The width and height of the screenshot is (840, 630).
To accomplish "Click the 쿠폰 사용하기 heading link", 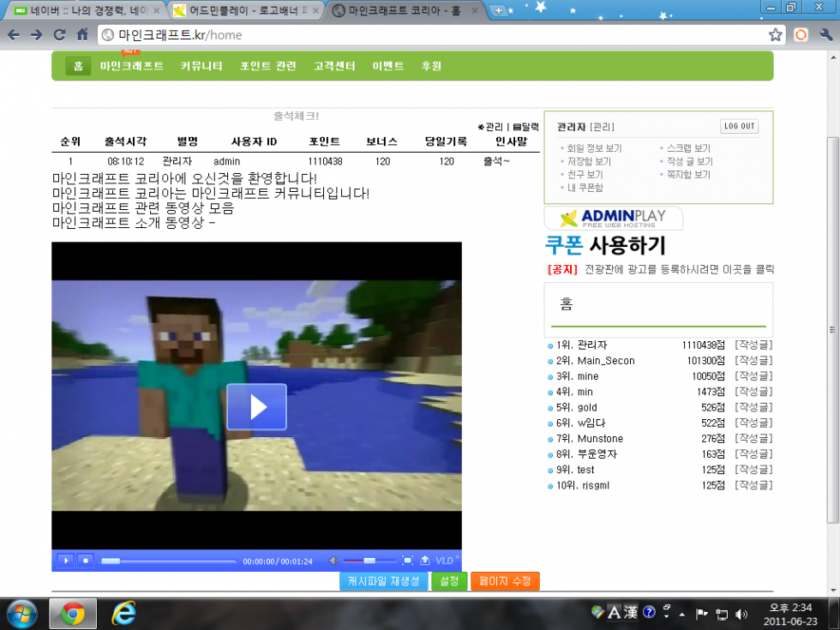I will 605,245.
